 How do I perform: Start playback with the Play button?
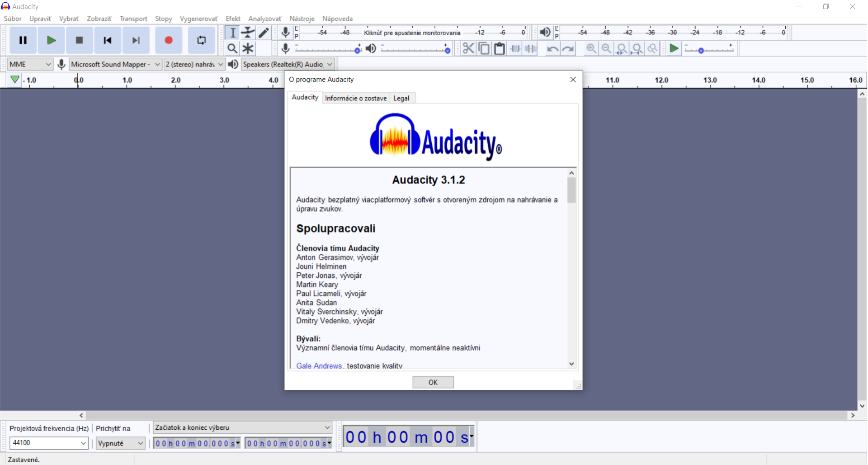[x=51, y=40]
